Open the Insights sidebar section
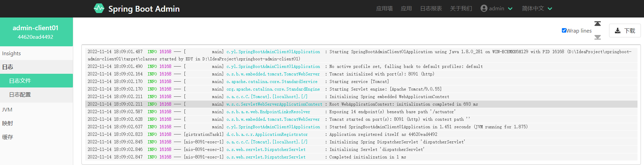The image size is (644, 165). (12, 53)
